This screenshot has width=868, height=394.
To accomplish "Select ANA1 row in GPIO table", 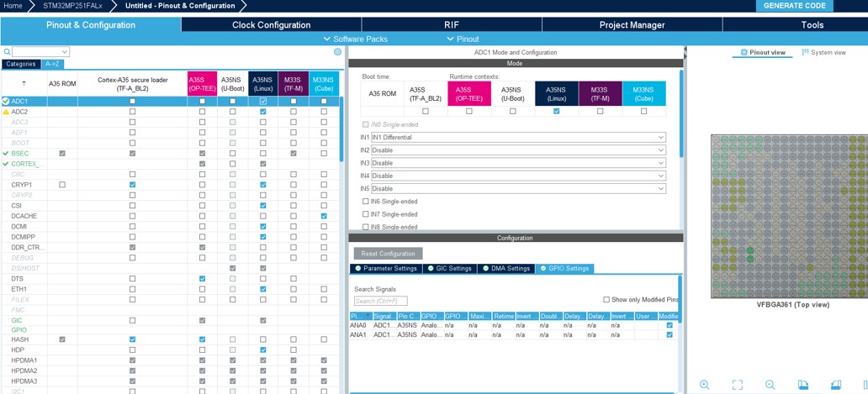I will (x=512, y=335).
